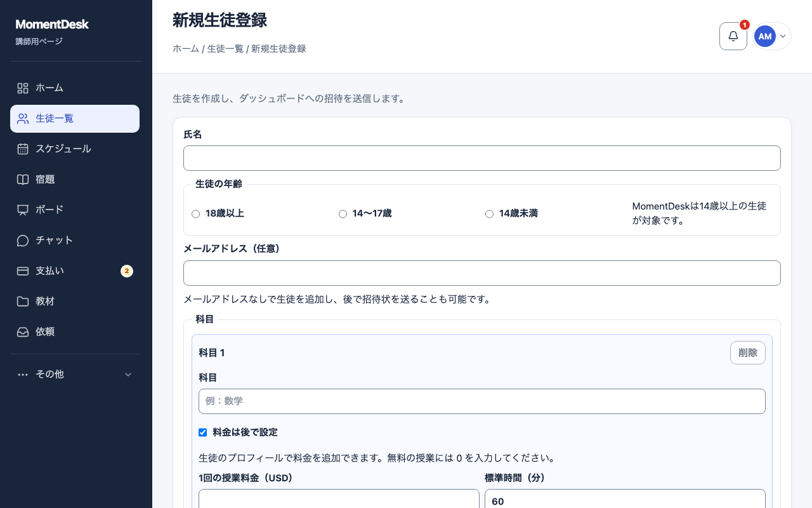Screen dimensions: 812x508
Task: Click the スケジュール calendar icon
Action: 23,149
